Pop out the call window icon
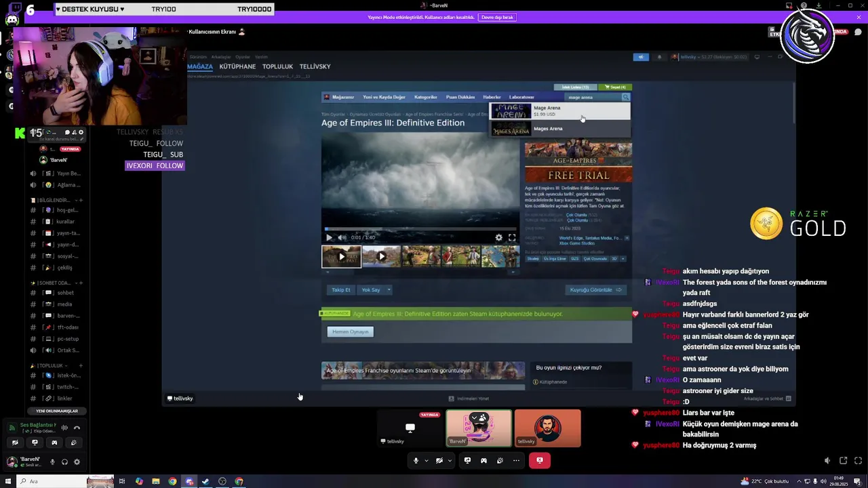 (x=843, y=461)
